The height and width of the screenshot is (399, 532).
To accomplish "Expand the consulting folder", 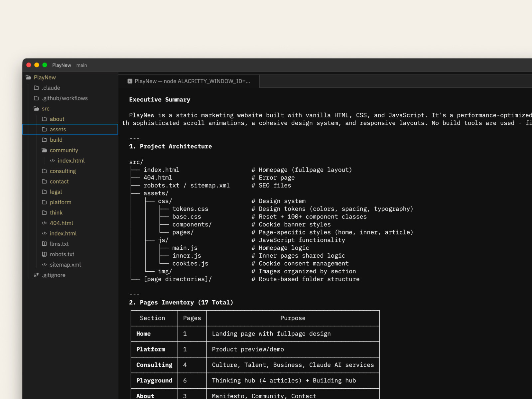I will coord(63,171).
